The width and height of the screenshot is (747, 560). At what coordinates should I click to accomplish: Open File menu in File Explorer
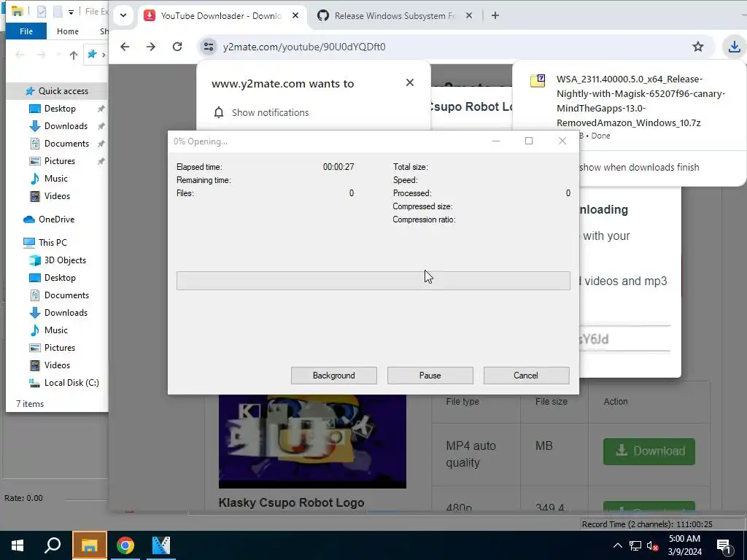26,31
